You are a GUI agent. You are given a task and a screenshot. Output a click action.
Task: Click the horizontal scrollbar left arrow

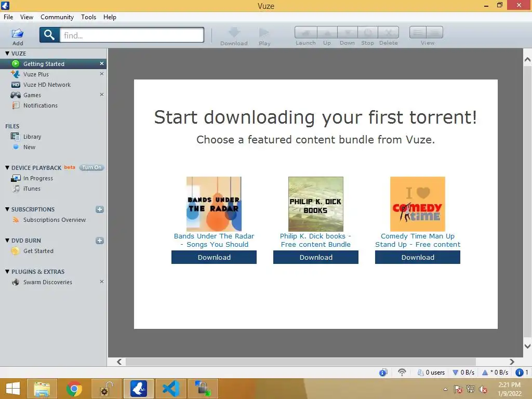tap(119, 362)
